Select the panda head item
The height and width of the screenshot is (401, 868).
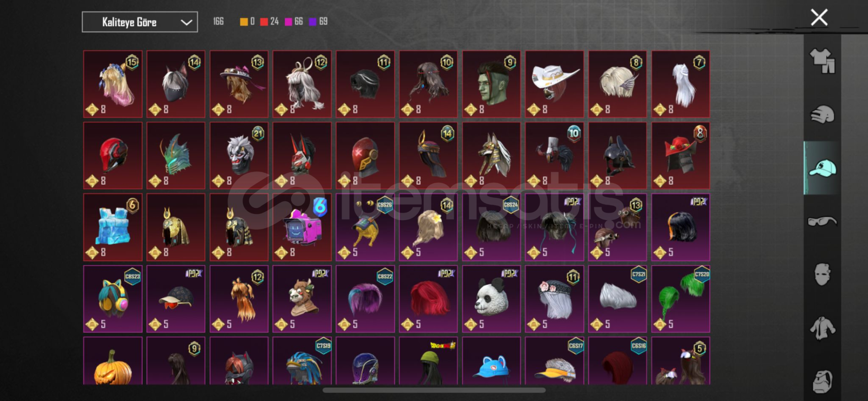pos(491,299)
